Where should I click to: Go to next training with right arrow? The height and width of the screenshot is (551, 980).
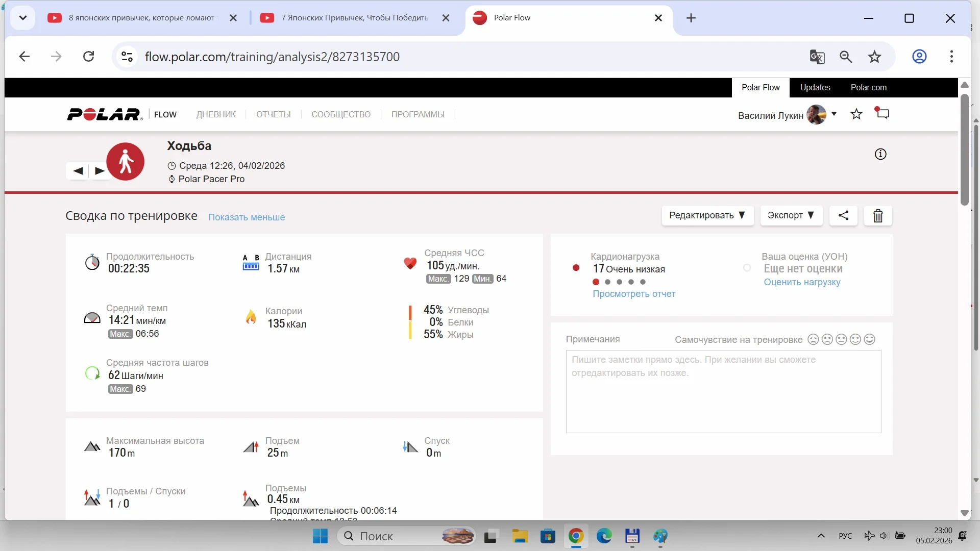coord(100,171)
